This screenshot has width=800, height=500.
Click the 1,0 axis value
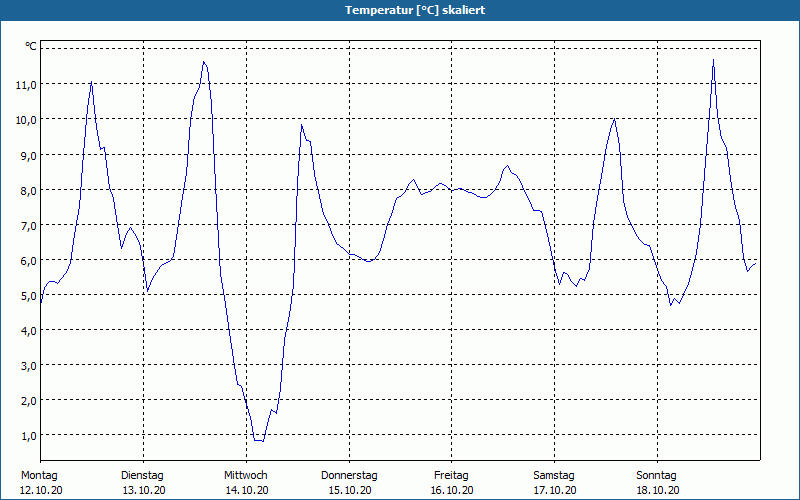click(29, 436)
